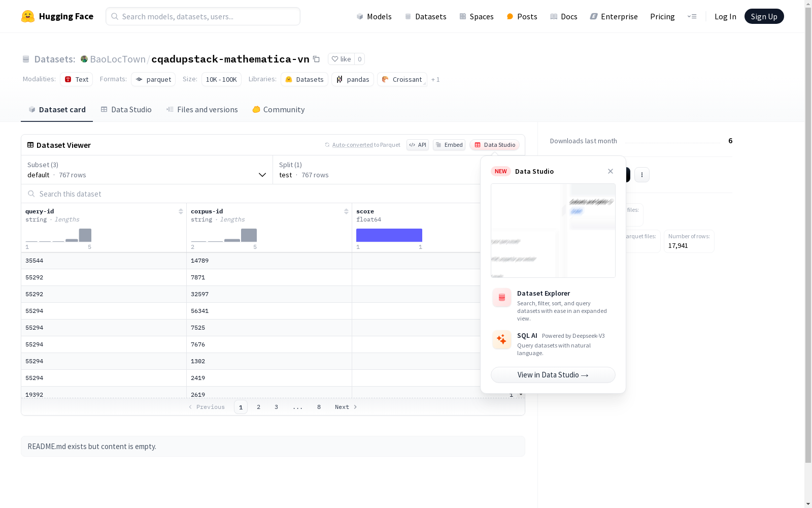The width and height of the screenshot is (812, 508).
Task: Go to page 2 of the dataset
Action: click(258, 407)
